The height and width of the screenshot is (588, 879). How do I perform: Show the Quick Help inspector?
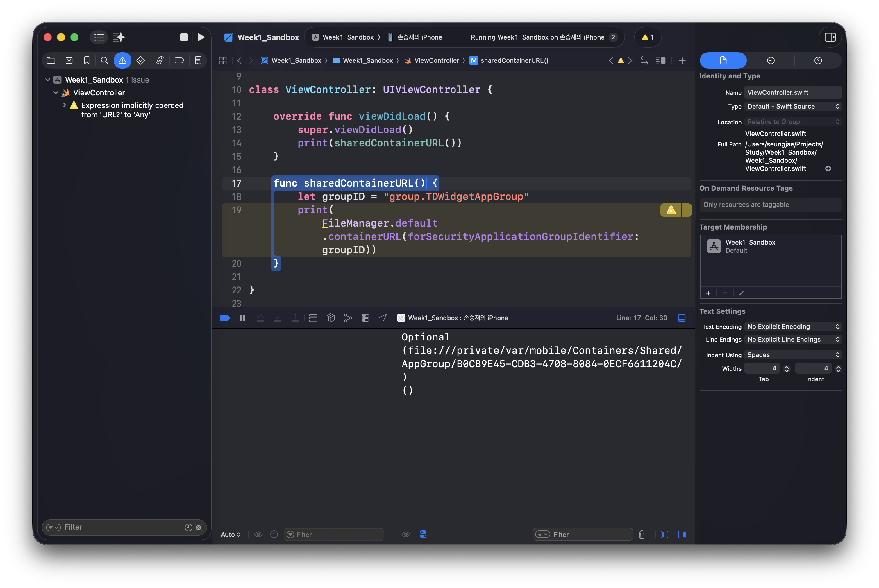pyautogui.click(x=818, y=60)
